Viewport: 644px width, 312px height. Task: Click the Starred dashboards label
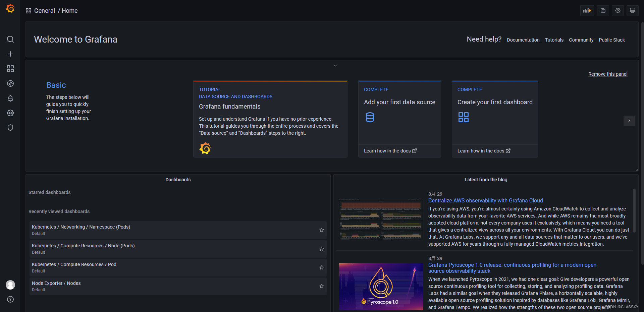coord(50,192)
